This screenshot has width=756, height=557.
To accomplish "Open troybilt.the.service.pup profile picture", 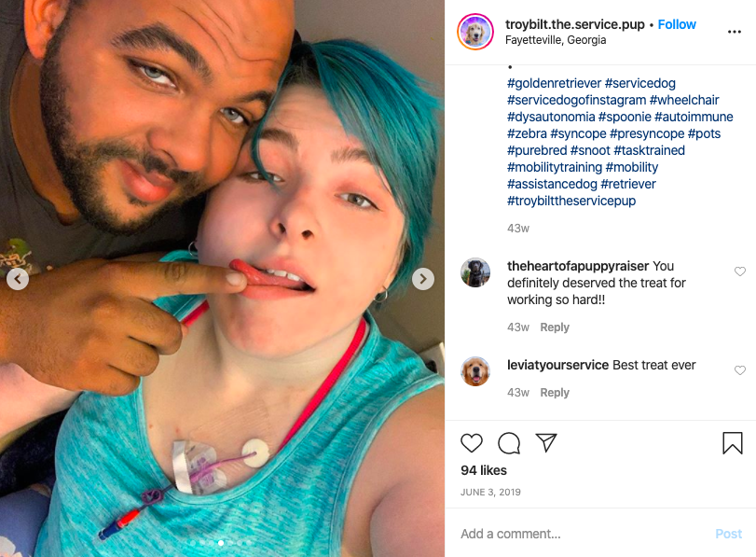I will pos(475,32).
